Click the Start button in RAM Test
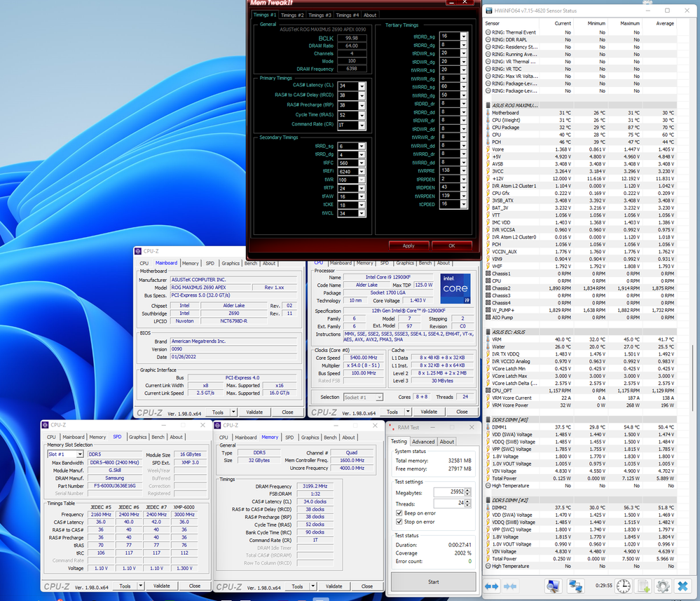The height and width of the screenshot is (601, 700). coord(434,582)
